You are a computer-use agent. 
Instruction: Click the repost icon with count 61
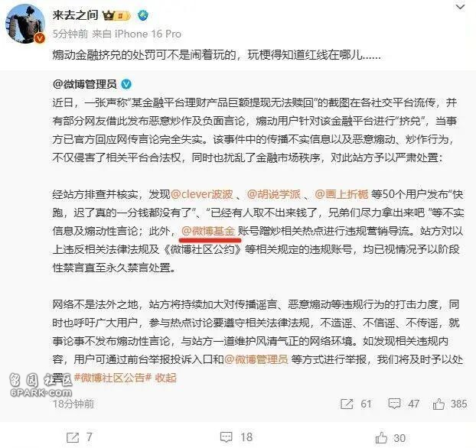pyautogui.click(x=347, y=404)
